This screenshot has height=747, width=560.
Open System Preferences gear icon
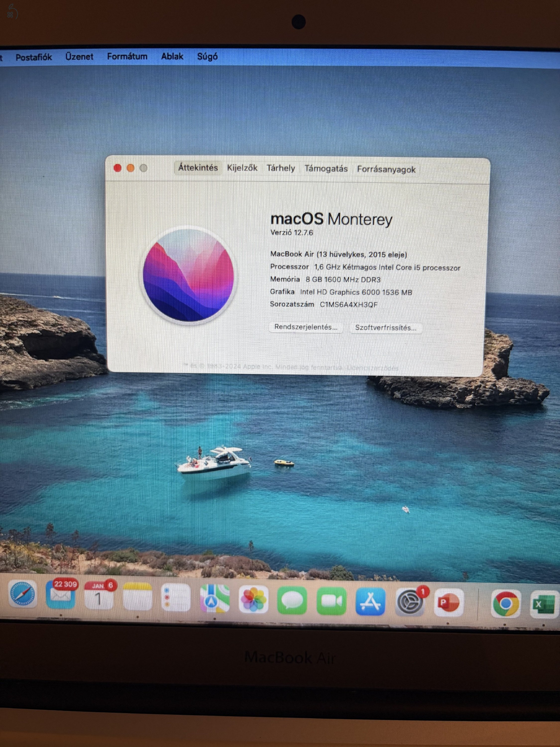[x=410, y=602]
